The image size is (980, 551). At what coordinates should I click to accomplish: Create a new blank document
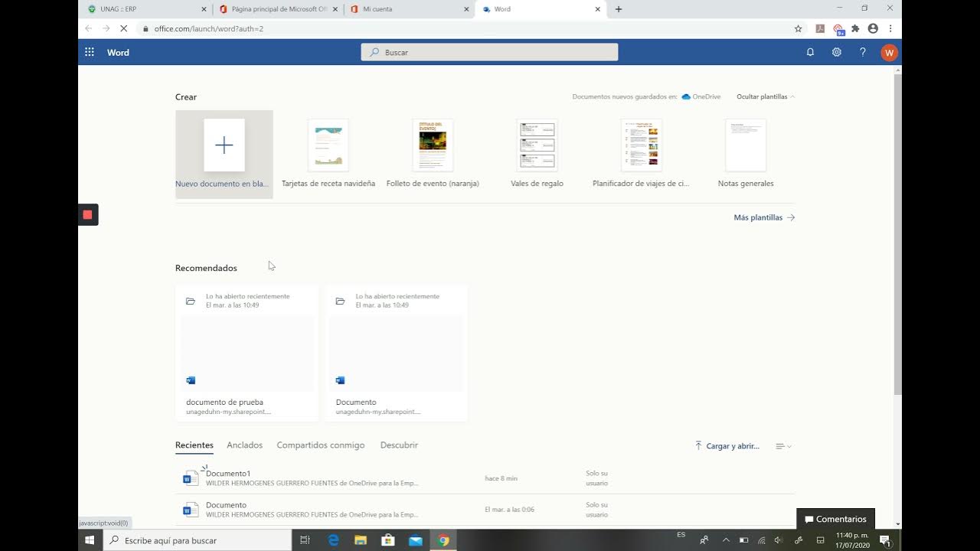224,154
